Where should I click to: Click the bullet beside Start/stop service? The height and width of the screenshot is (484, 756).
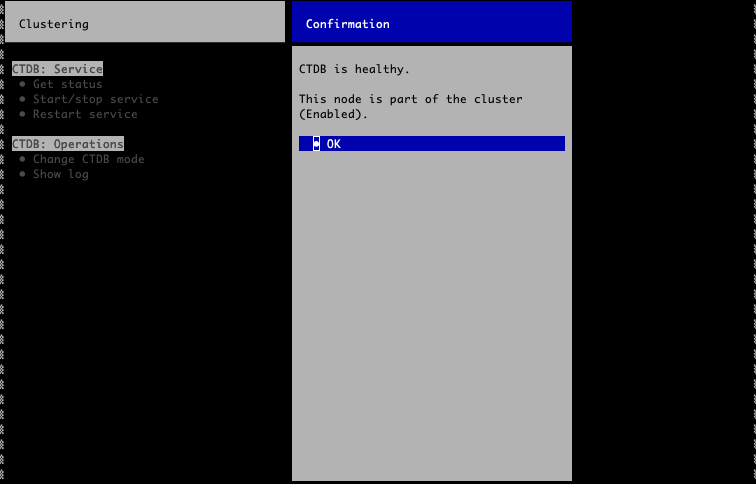pyautogui.click(x=23, y=100)
